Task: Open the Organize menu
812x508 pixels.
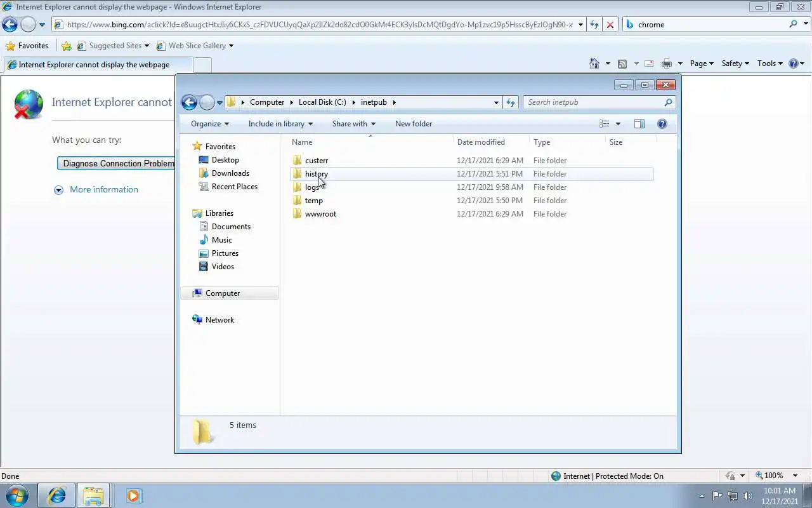Action: coord(210,124)
